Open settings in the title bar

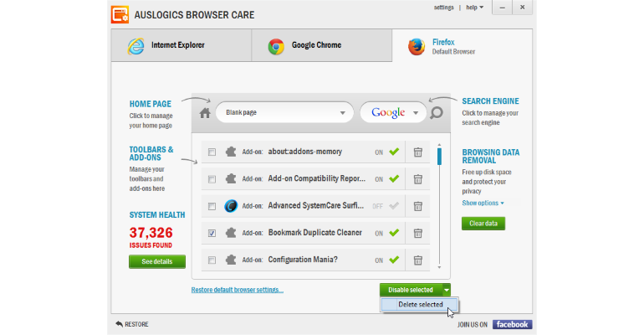[x=443, y=8]
